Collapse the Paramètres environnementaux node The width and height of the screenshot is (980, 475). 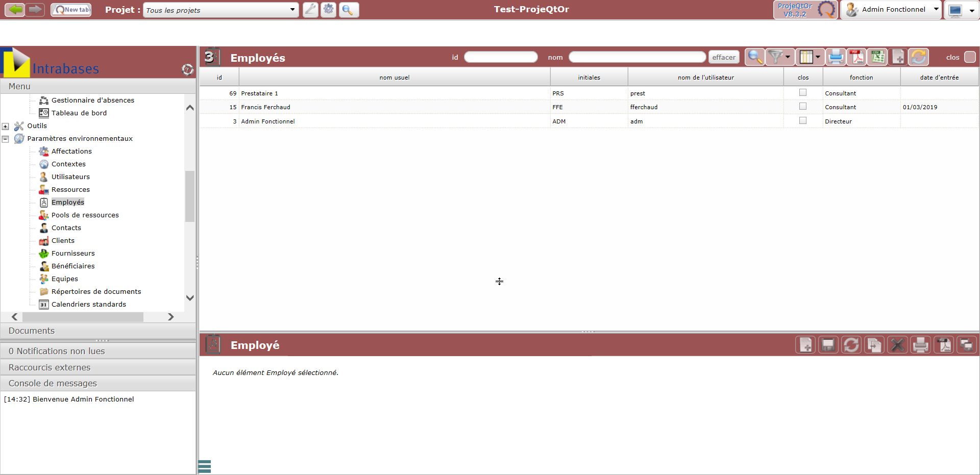click(x=6, y=139)
